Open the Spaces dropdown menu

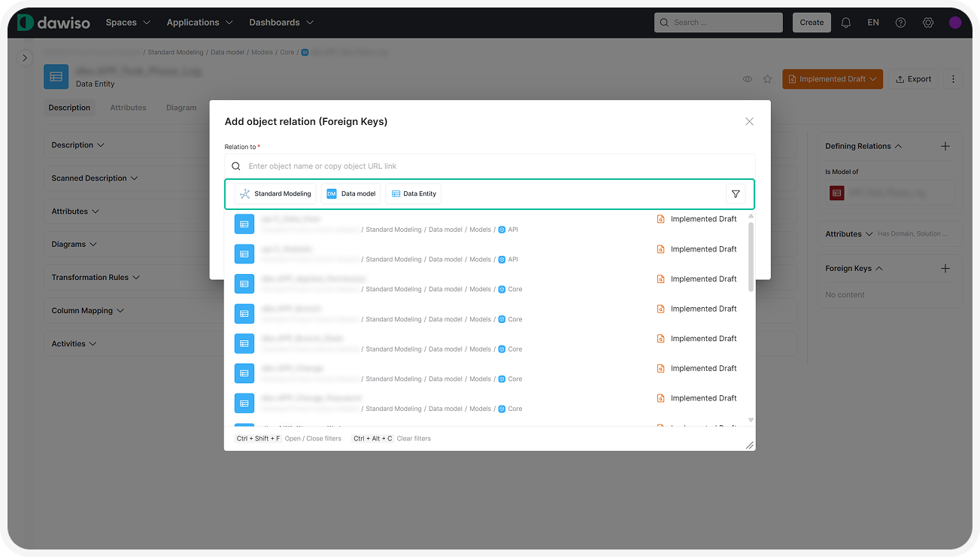click(128, 23)
